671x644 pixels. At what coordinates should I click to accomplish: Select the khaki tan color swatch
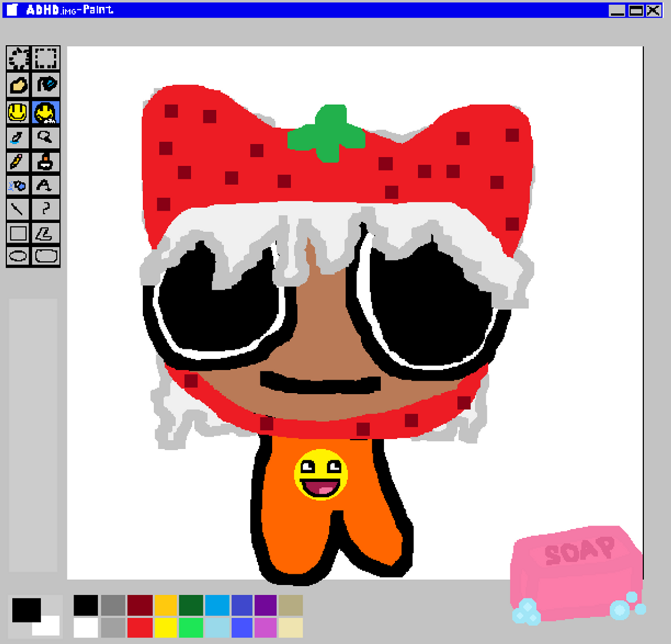(x=291, y=605)
